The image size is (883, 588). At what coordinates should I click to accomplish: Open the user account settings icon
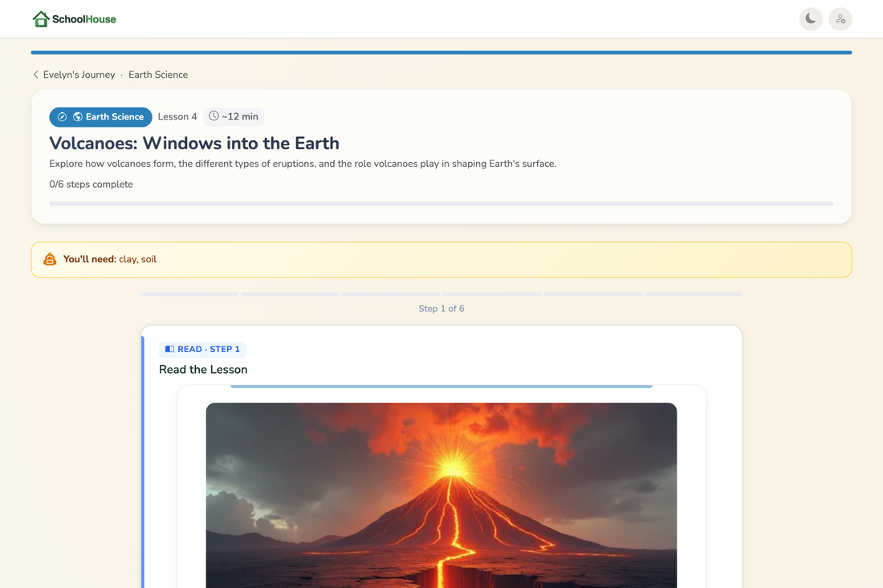(x=840, y=19)
